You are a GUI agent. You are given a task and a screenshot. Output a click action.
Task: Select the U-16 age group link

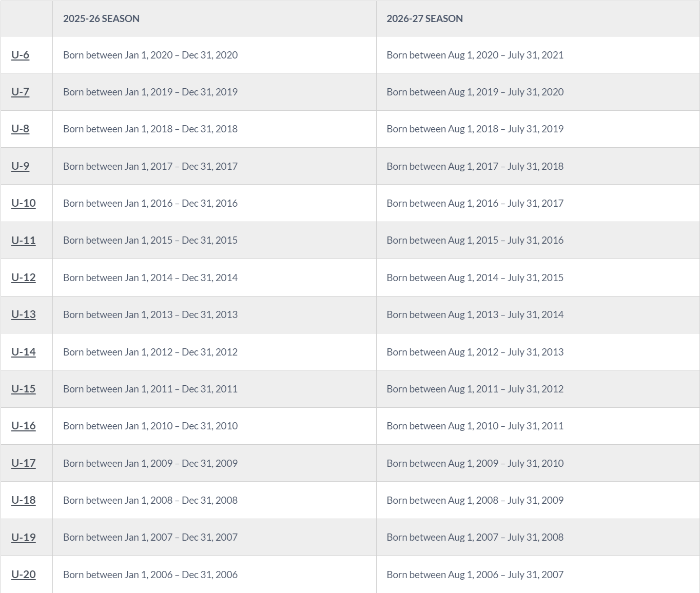pos(24,426)
